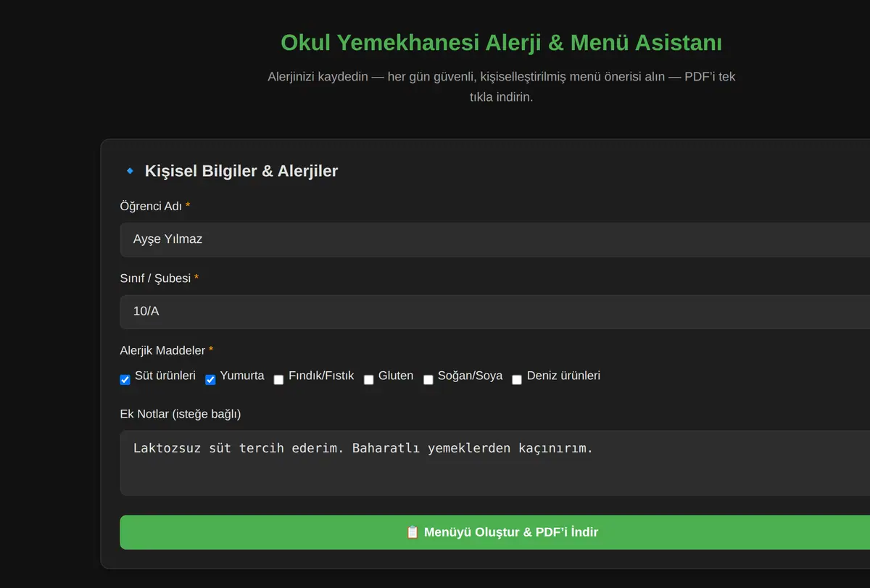
Task: Select the Soğan/Soya checkbox
Action: 428,379
